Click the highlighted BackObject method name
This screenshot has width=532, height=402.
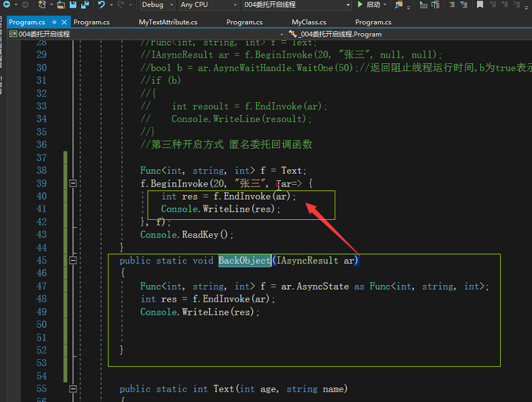click(x=245, y=260)
